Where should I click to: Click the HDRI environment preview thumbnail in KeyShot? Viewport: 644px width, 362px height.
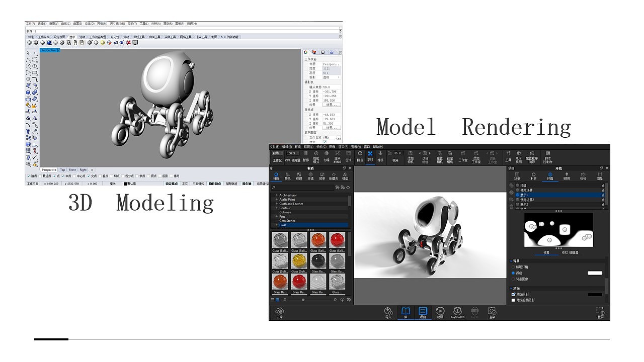[x=558, y=230]
